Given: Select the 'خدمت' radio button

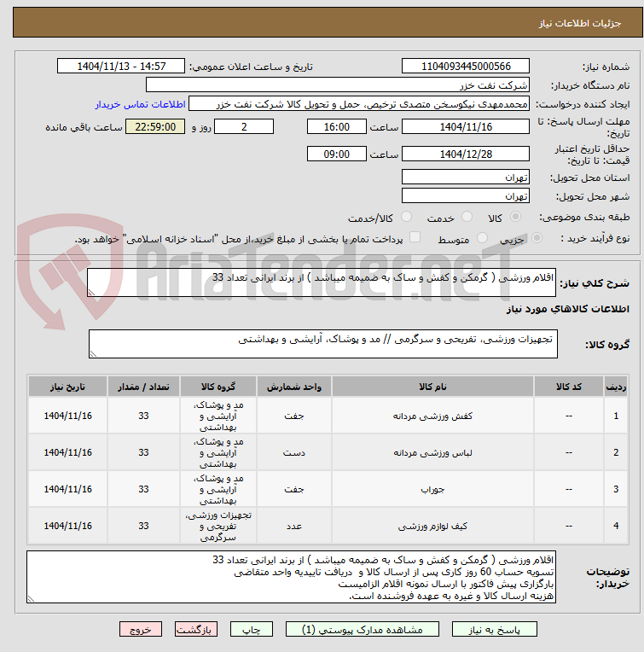Looking at the screenshot, I should tap(467, 217).
